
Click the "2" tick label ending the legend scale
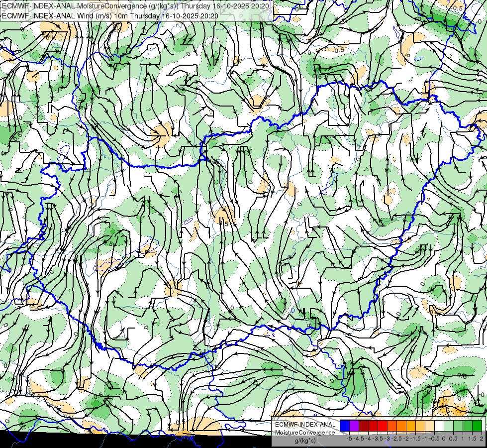pos(482,439)
